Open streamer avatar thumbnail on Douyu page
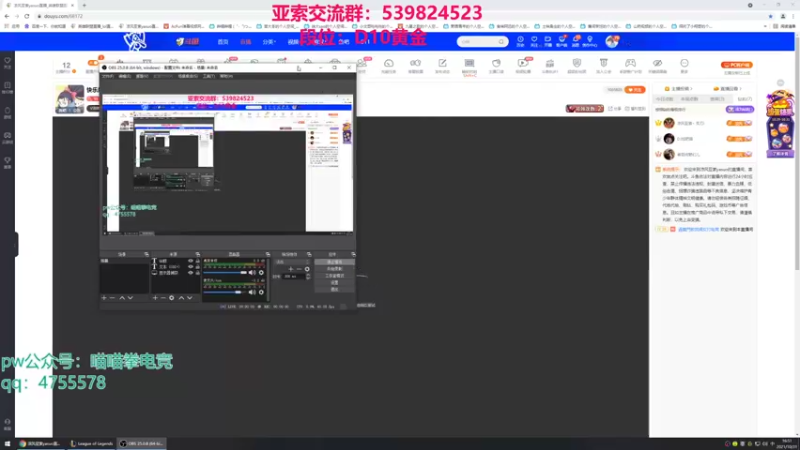This screenshot has width=800, height=450. tap(70, 99)
